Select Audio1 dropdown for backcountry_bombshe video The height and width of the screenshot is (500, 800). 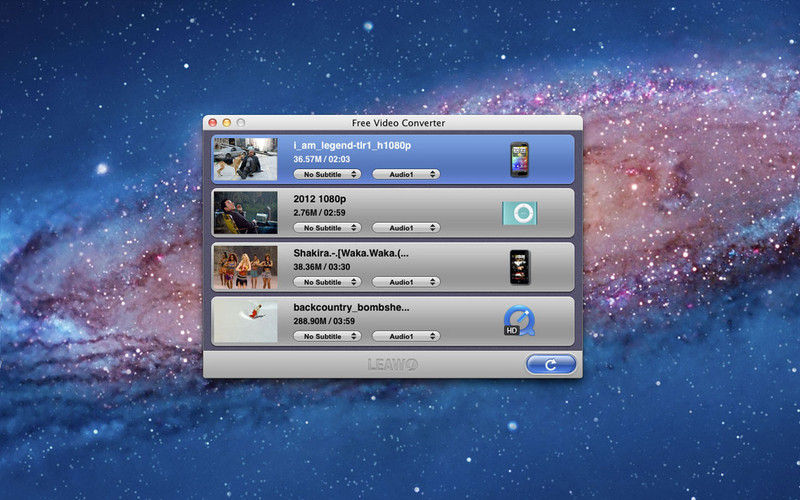coord(406,336)
